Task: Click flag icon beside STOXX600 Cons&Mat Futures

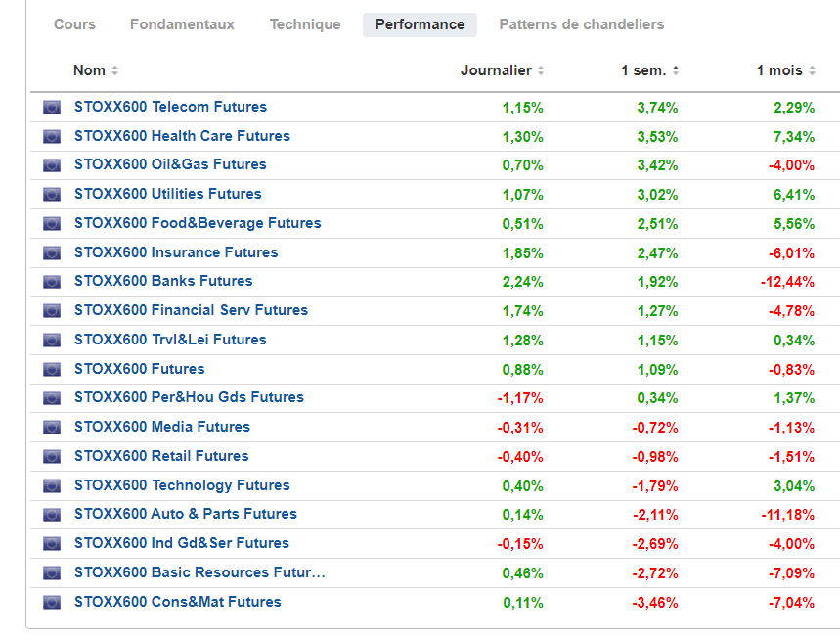Action: [52, 603]
